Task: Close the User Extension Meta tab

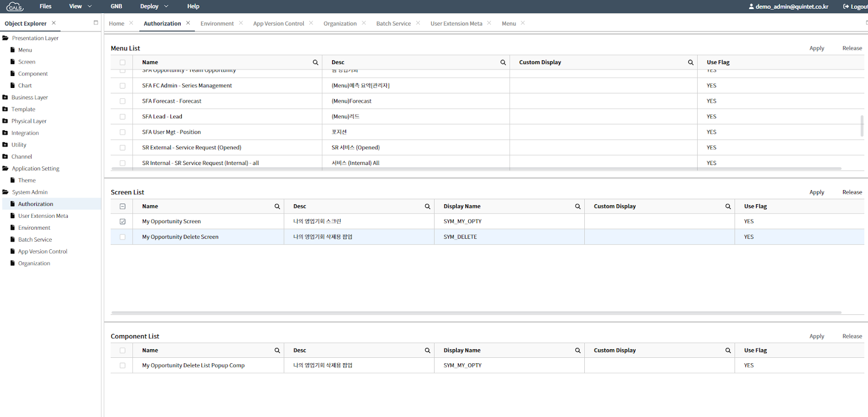Action: 489,23
